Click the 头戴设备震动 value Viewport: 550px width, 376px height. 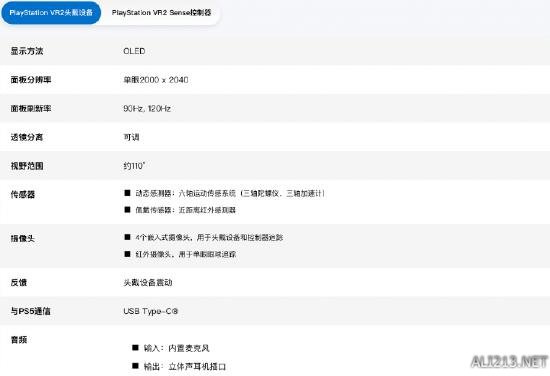click(148, 283)
